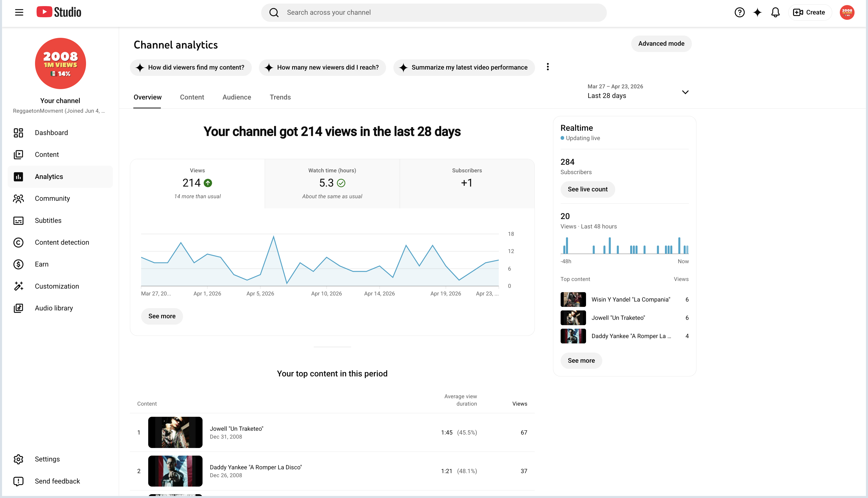Click See live count button
The width and height of the screenshot is (868, 498).
(588, 190)
